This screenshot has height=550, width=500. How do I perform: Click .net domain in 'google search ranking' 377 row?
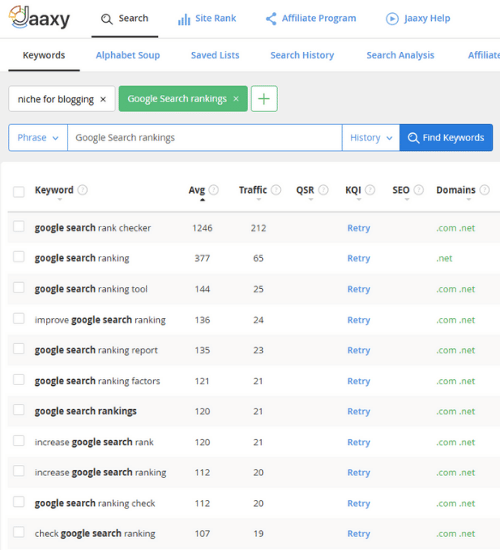click(x=444, y=259)
